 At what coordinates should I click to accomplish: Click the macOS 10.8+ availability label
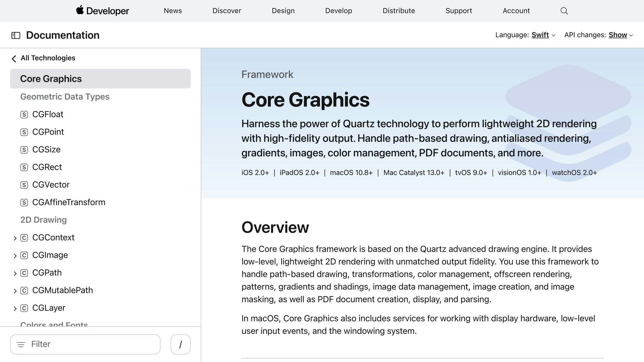[x=351, y=173]
